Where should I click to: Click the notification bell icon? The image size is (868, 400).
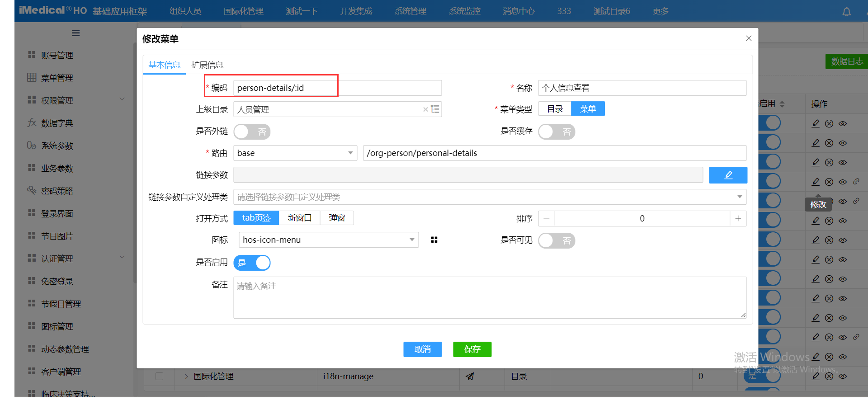(x=846, y=12)
